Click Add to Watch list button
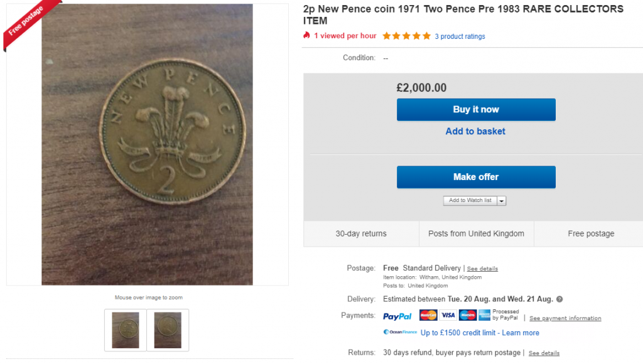Screen dimensions: 643x364 470,200
